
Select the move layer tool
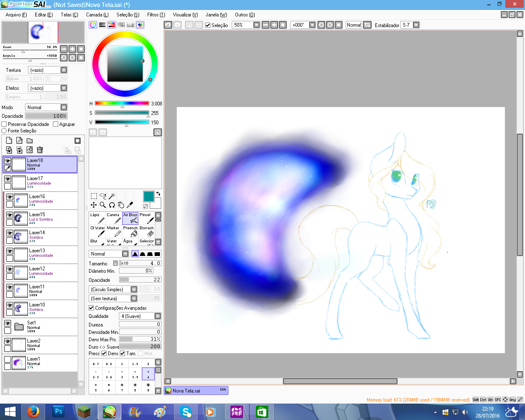(x=94, y=205)
